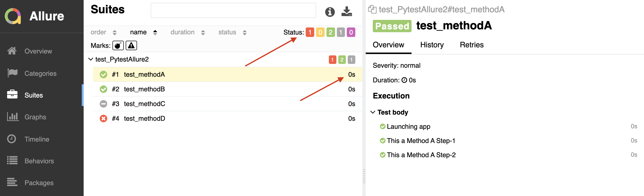
Task: Copy test full name via clipboard icon
Action: point(372,9)
